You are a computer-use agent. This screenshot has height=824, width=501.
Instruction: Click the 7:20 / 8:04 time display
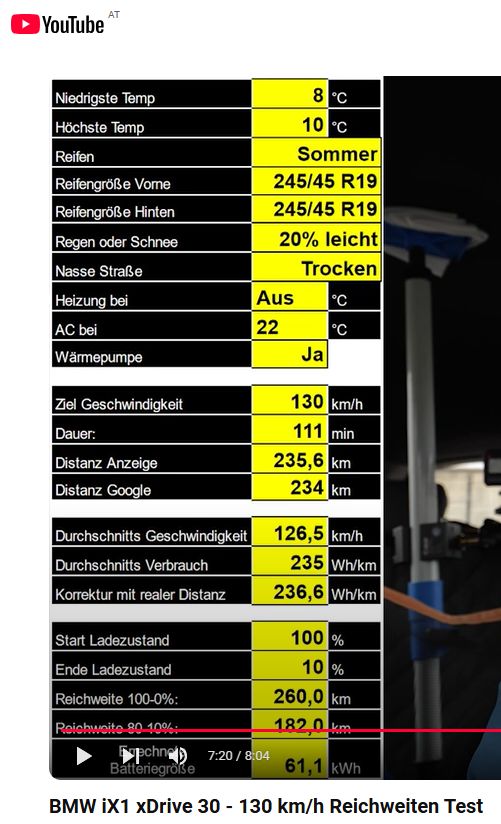click(239, 756)
